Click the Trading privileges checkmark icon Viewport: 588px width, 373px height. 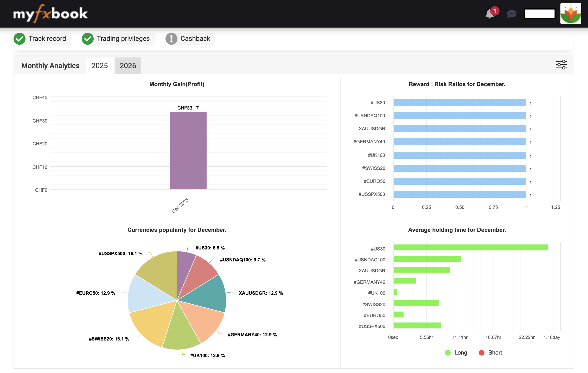tap(88, 39)
